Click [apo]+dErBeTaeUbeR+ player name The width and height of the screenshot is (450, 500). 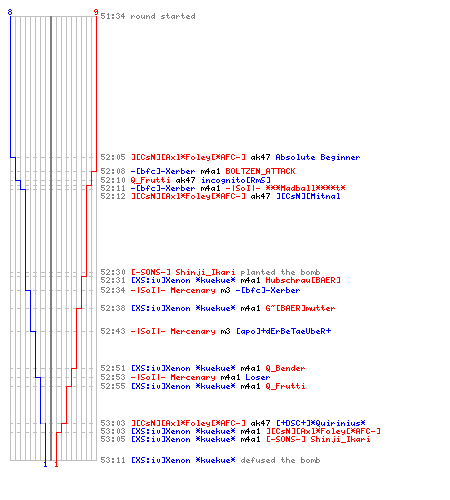click(x=283, y=331)
